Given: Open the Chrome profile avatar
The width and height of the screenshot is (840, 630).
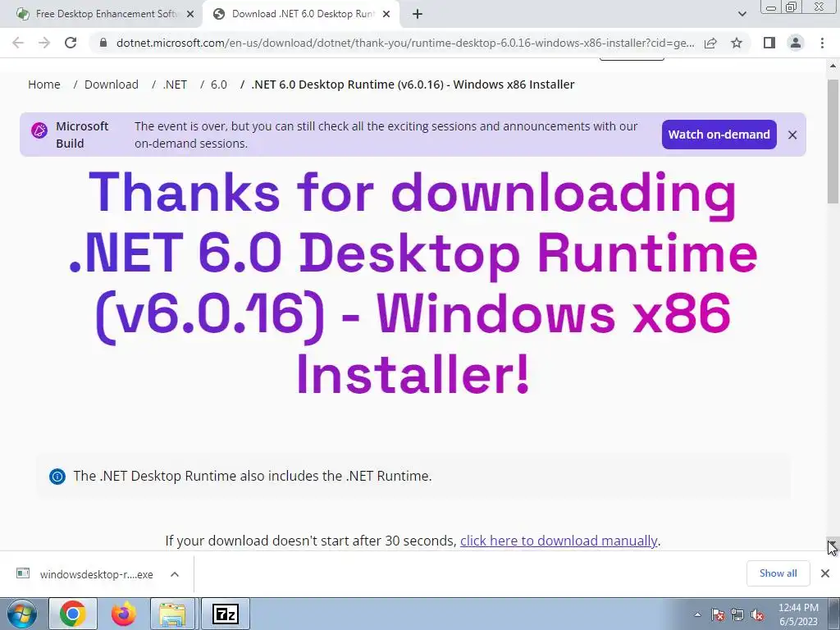Looking at the screenshot, I should click(x=796, y=43).
